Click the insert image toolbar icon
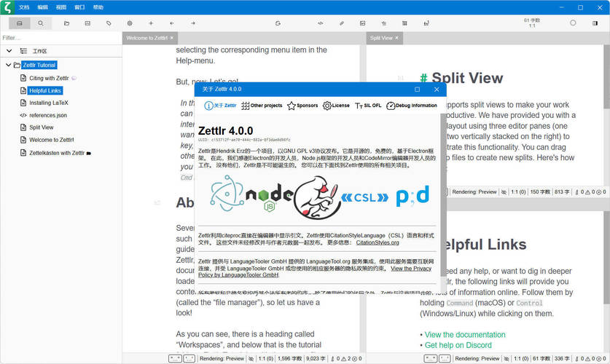Image resolution: width=610 pixels, height=364 pixels. point(362,23)
